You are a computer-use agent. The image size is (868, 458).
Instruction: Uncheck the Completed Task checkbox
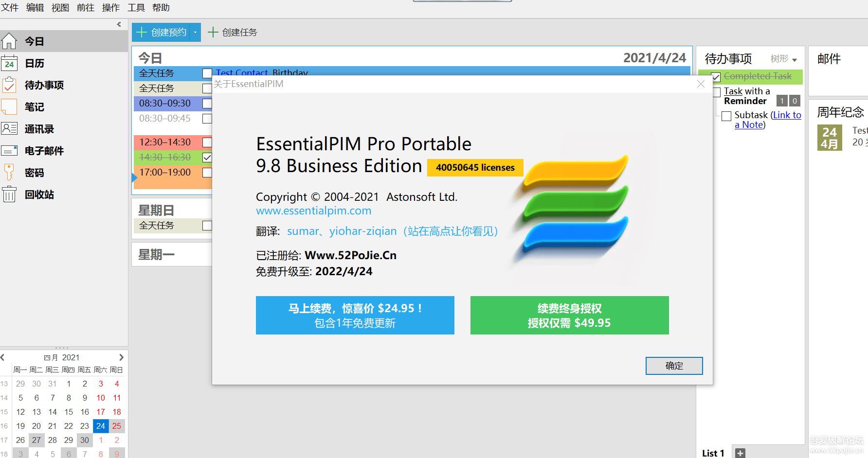pyautogui.click(x=716, y=77)
